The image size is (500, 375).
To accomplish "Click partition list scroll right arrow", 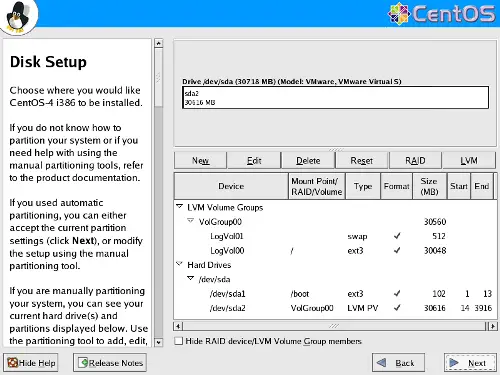I will tap(493, 326).
